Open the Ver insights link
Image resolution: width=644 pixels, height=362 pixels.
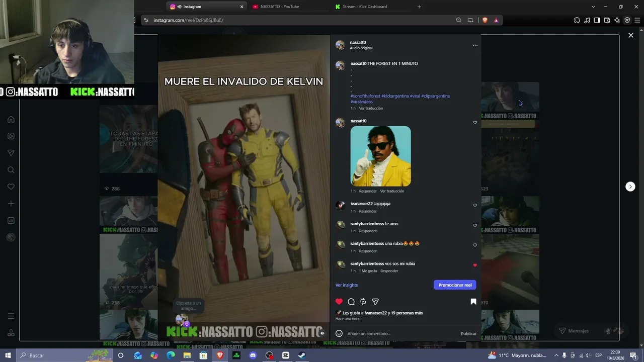(347, 285)
